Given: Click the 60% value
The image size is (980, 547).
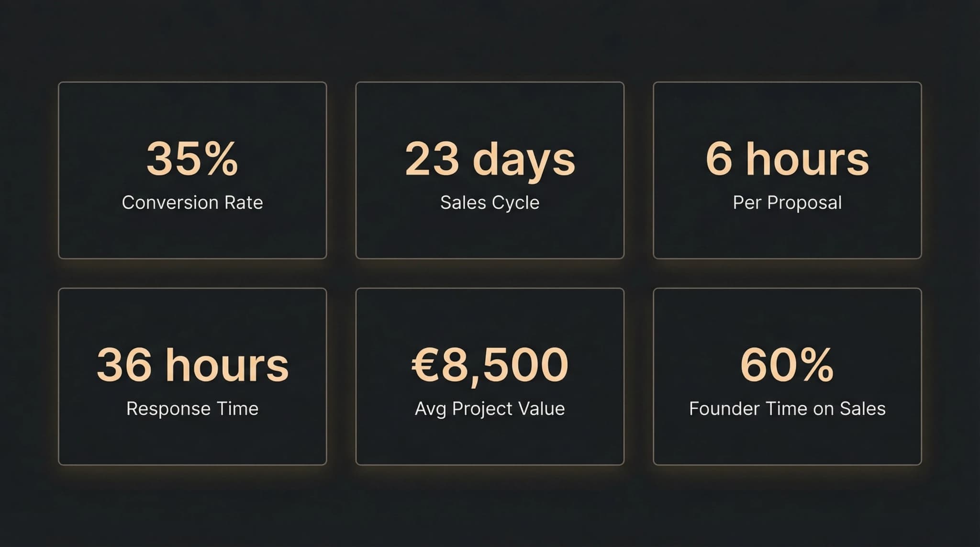Looking at the screenshot, I should [787, 365].
